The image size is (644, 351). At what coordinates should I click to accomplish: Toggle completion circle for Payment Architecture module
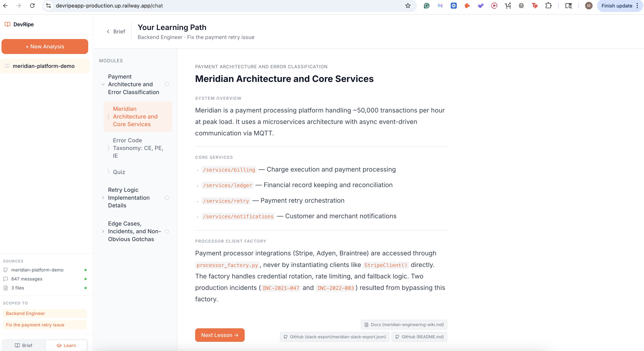pyautogui.click(x=167, y=84)
